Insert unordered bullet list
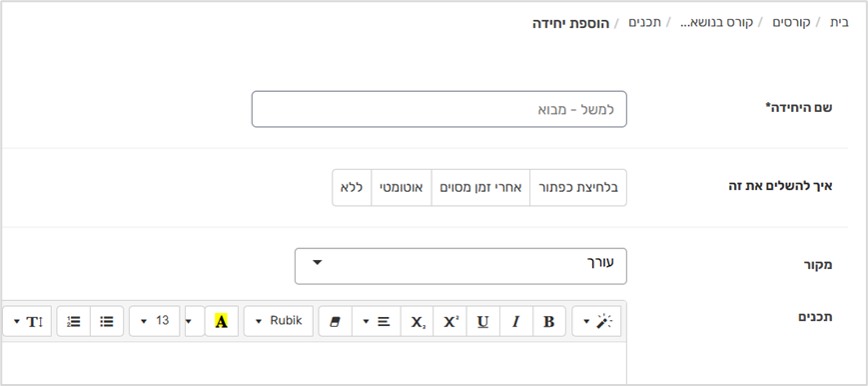This screenshot has height=386, width=868. pos(107,321)
